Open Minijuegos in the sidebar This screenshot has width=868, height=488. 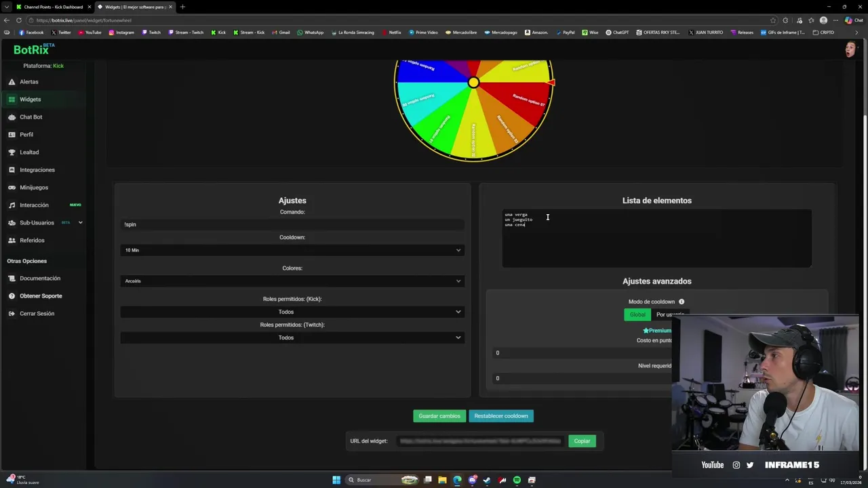point(34,187)
